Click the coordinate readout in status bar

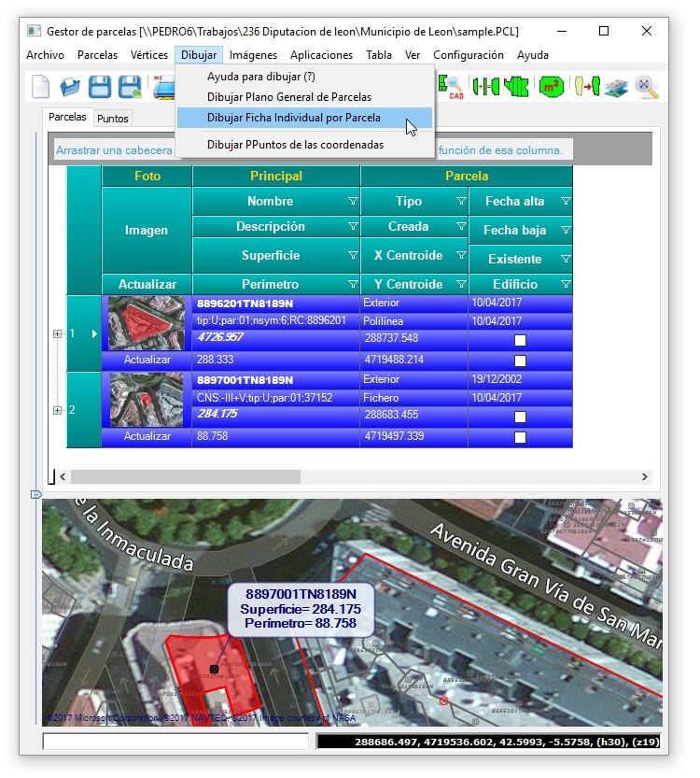tap(489, 742)
